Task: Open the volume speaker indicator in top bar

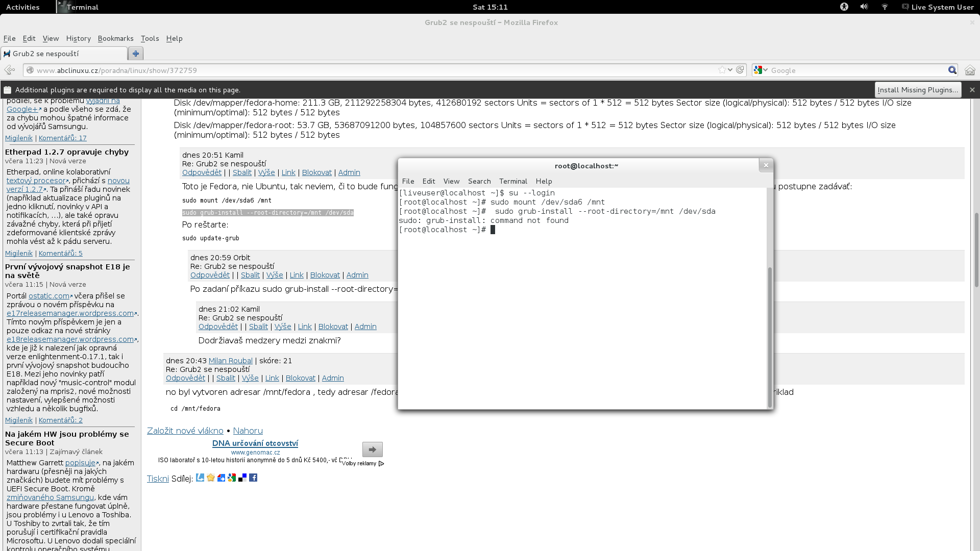Action: [864, 7]
